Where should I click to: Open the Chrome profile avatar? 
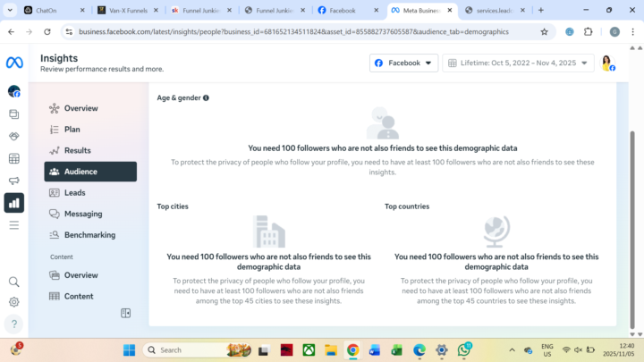pyautogui.click(x=614, y=31)
